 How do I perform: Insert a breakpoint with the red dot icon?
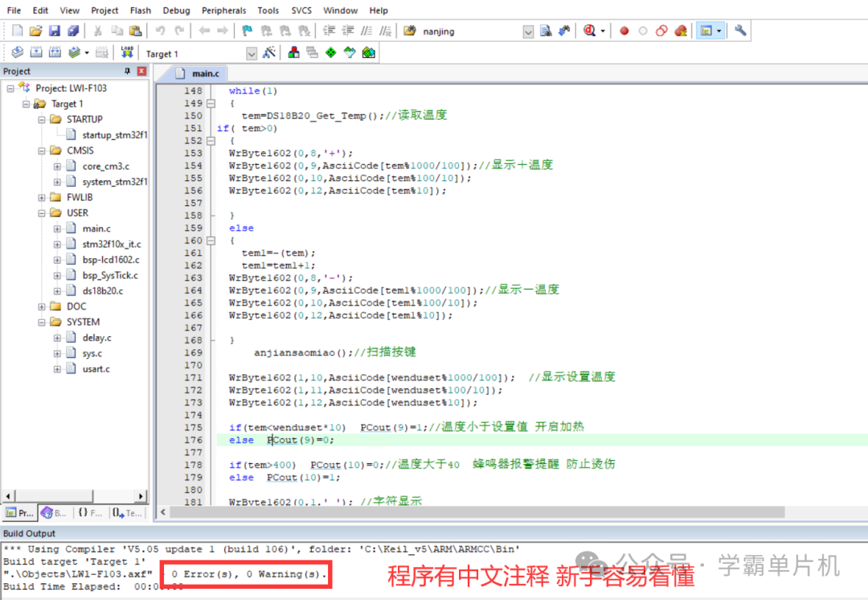[624, 31]
